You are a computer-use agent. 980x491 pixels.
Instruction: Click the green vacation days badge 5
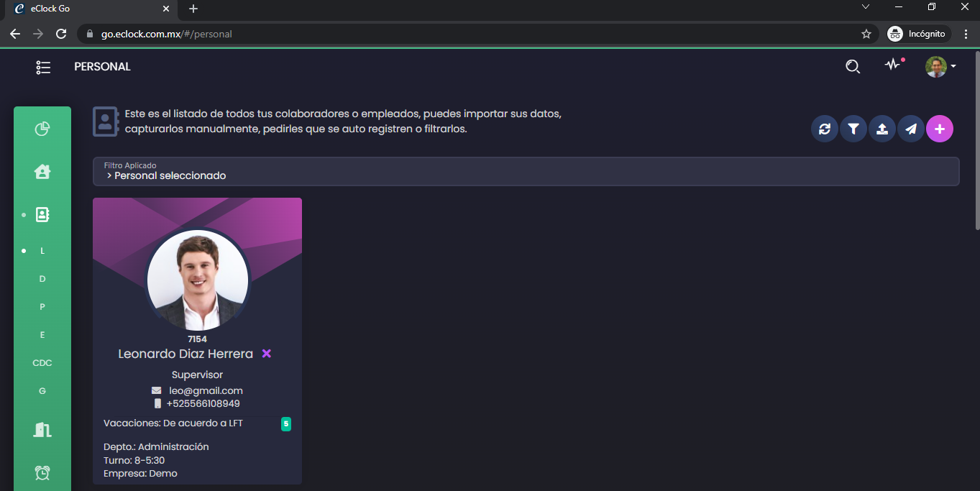pyautogui.click(x=286, y=424)
